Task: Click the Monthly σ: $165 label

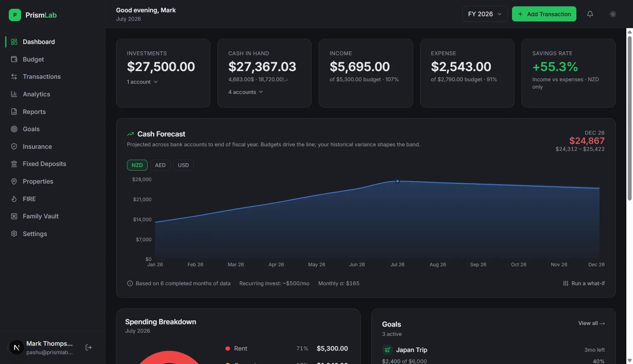Action: click(x=339, y=283)
